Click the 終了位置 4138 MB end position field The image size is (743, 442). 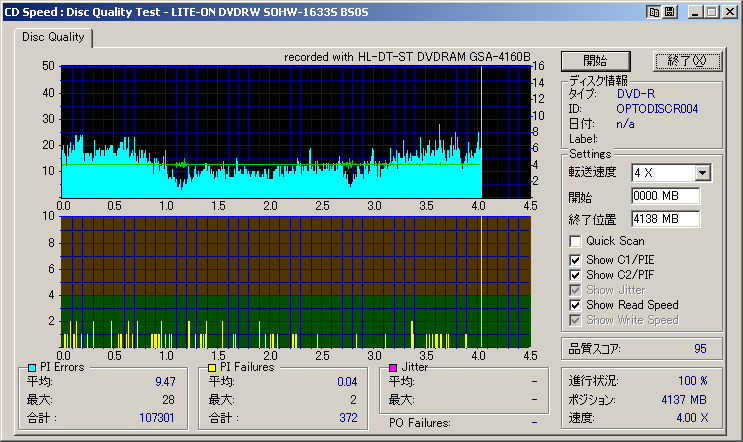point(665,219)
